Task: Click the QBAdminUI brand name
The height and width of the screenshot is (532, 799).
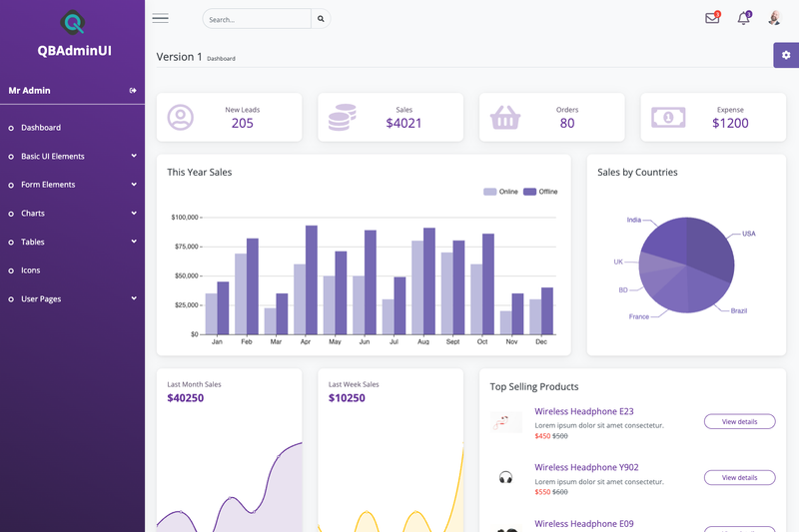Action: (x=74, y=50)
